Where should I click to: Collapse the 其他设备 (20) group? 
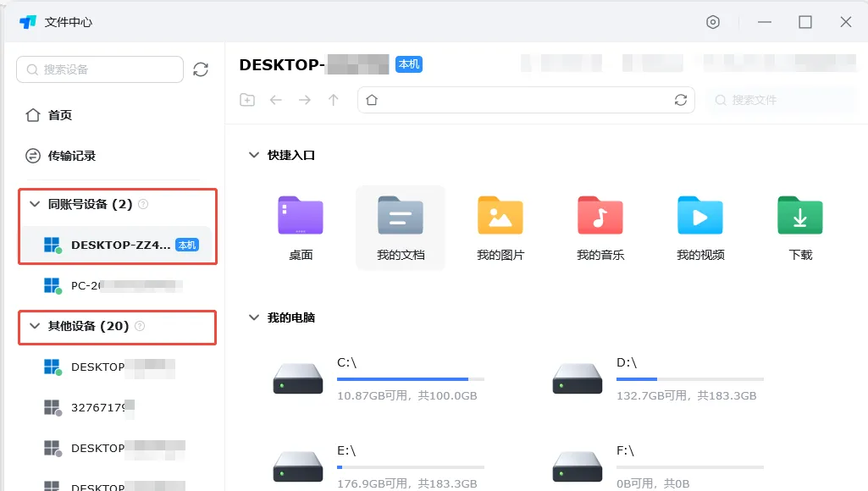(35, 326)
